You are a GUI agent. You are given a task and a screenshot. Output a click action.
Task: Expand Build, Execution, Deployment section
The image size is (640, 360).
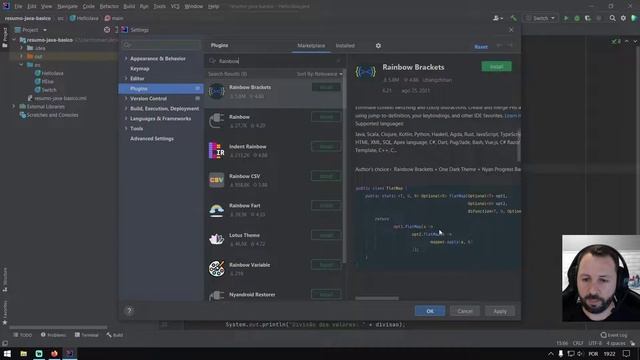(126, 109)
